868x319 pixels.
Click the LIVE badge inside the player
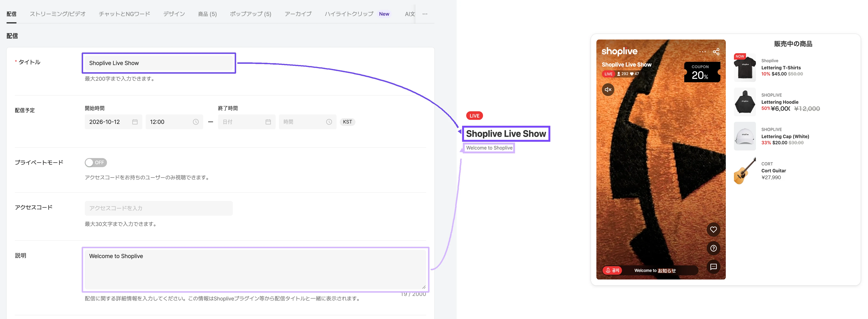point(608,74)
